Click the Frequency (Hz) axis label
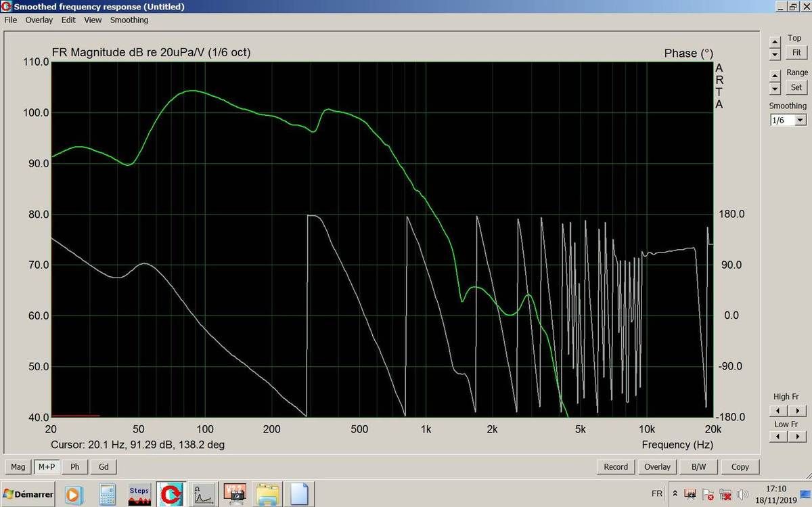812x507 pixels. click(x=677, y=445)
